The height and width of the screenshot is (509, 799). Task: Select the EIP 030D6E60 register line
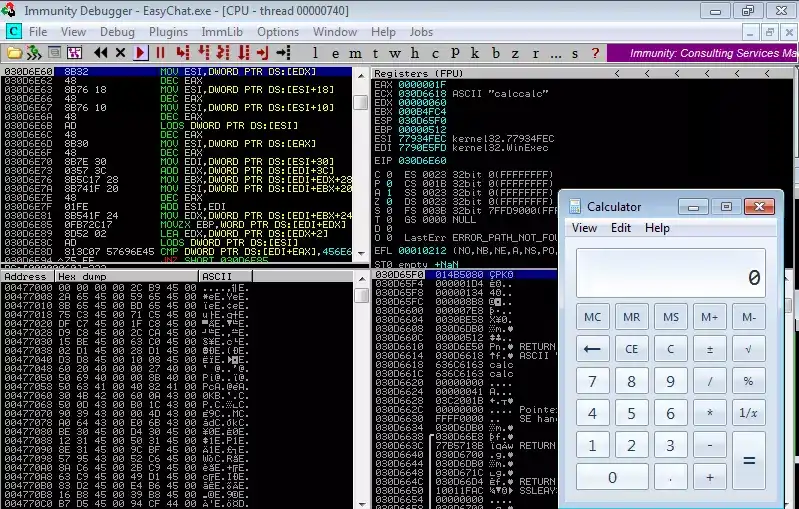pyautogui.click(x=410, y=160)
